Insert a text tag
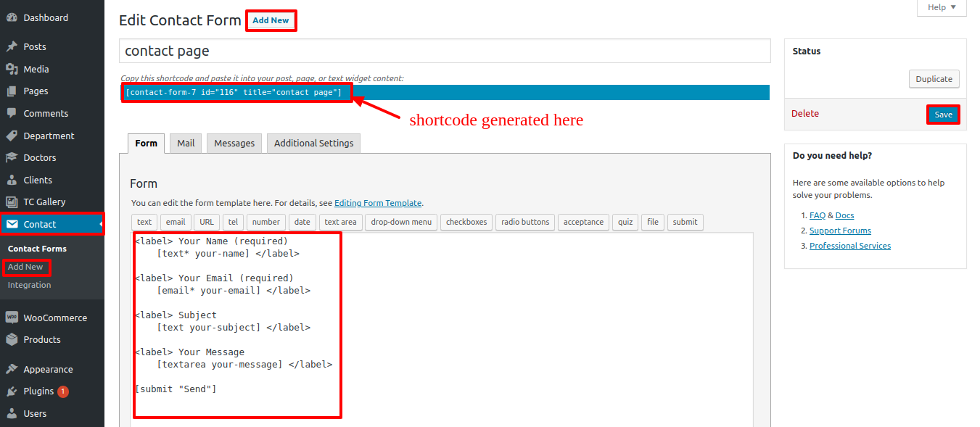The height and width of the screenshot is (427, 980). [144, 222]
